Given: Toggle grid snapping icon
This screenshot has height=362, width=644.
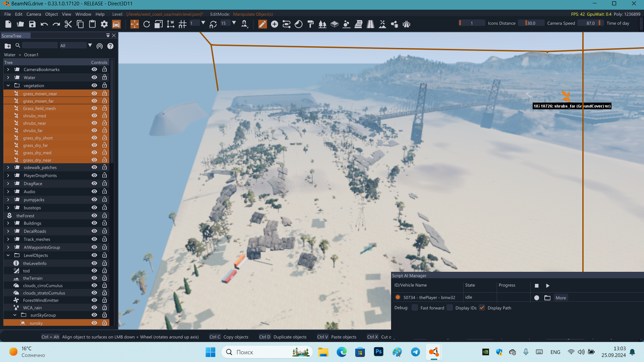Looking at the screenshot, I should coord(182,24).
